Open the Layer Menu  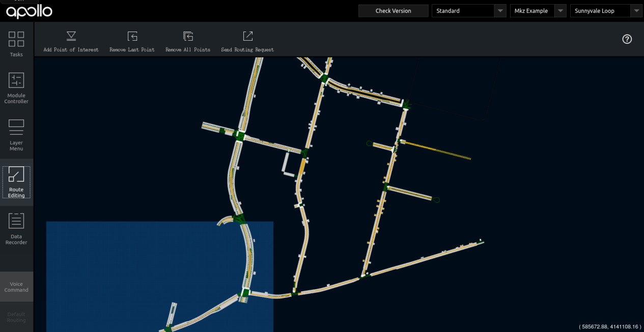pos(16,135)
